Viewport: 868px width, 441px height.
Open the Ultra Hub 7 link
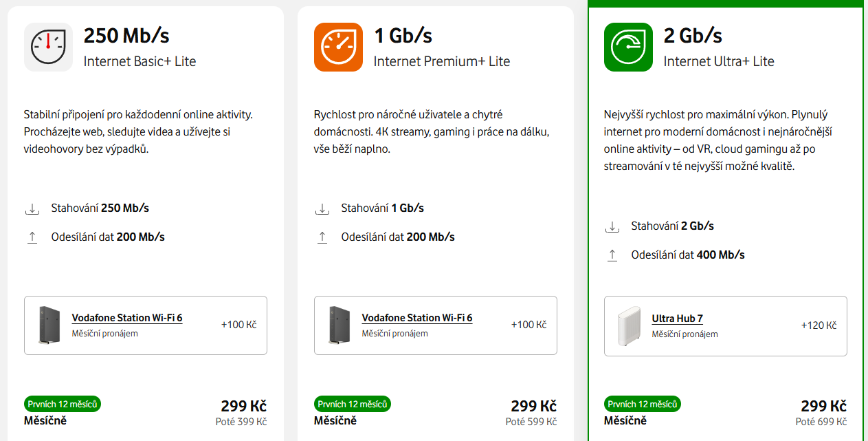pyautogui.click(x=677, y=319)
